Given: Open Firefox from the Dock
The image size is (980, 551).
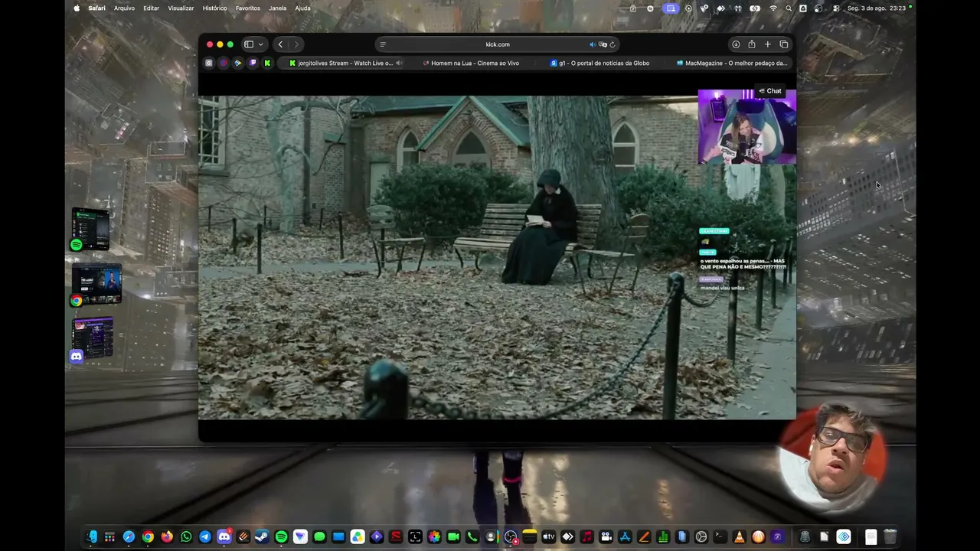Looking at the screenshot, I should [x=167, y=536].
